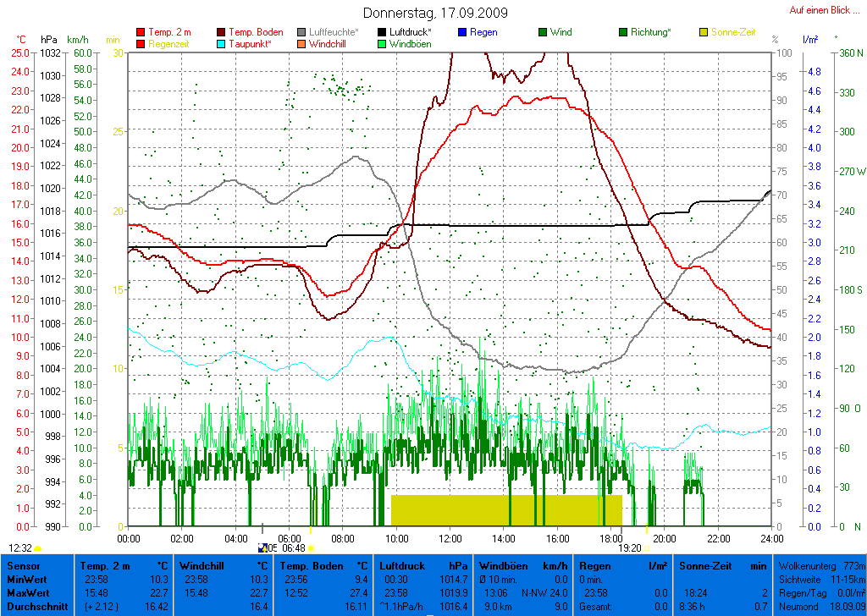
Task: Click the sunset sun icon beside 19:20
Action: click(648, 548)
